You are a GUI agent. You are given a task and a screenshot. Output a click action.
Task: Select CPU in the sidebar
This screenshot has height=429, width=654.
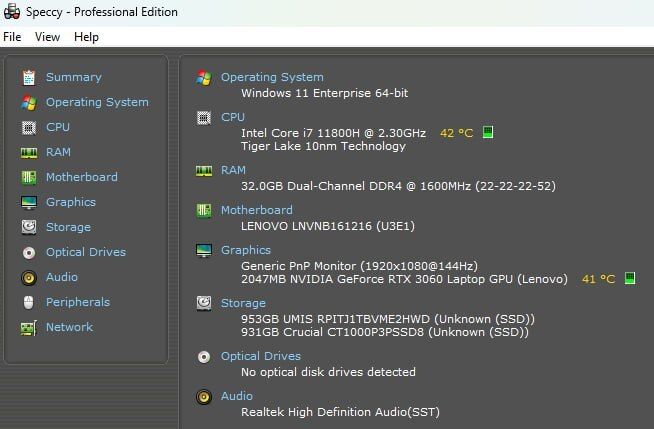(58, 127)
